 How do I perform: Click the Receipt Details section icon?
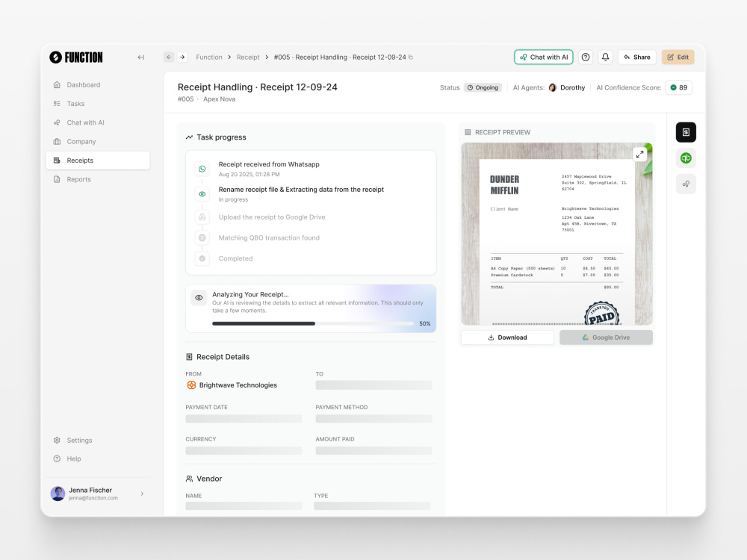[x=189, y=357]
